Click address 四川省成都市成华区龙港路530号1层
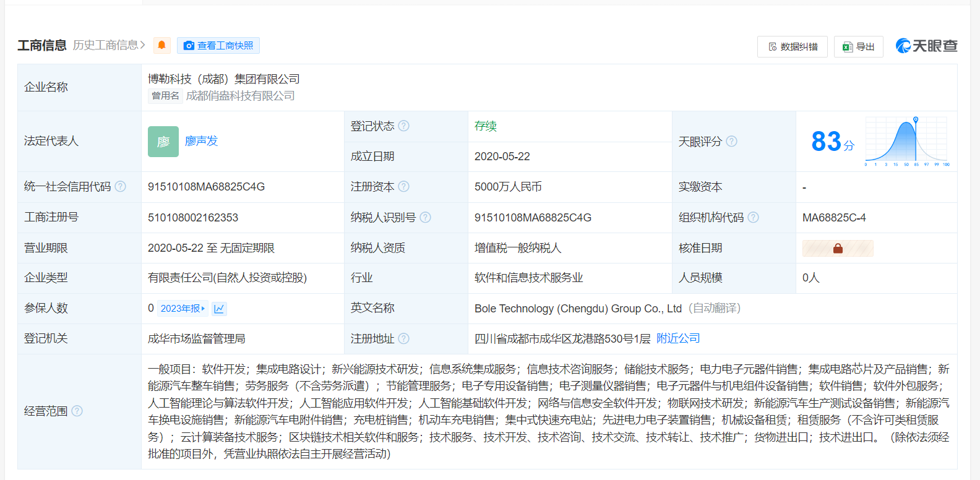Image resolution: width=980 pixels, height=480 pixels. click(562, 339)
